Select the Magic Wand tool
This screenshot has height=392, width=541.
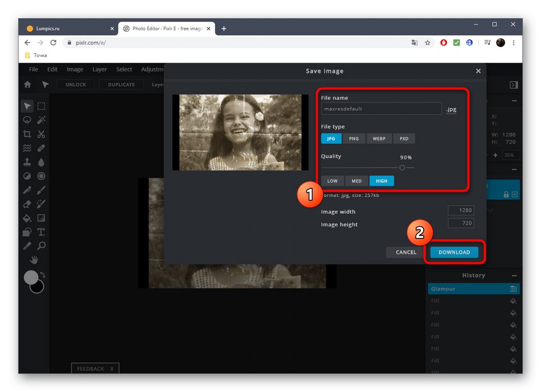(x=41, y=119)
